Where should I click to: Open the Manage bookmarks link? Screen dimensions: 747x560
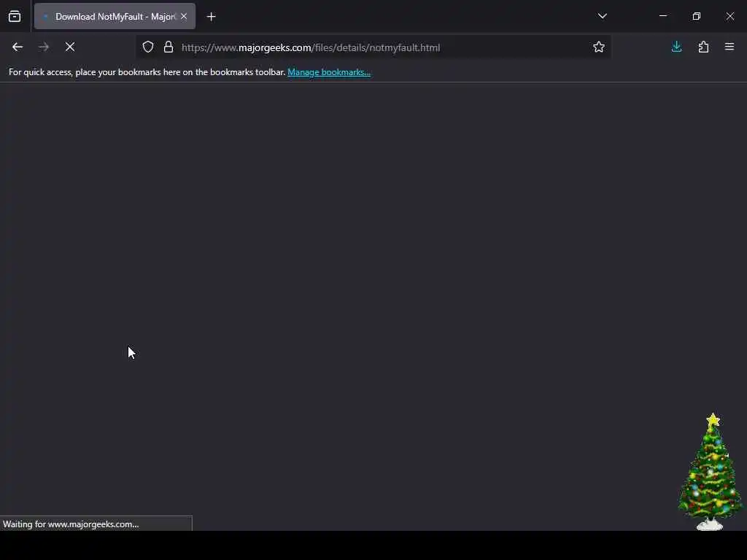(x=329, y=72)
